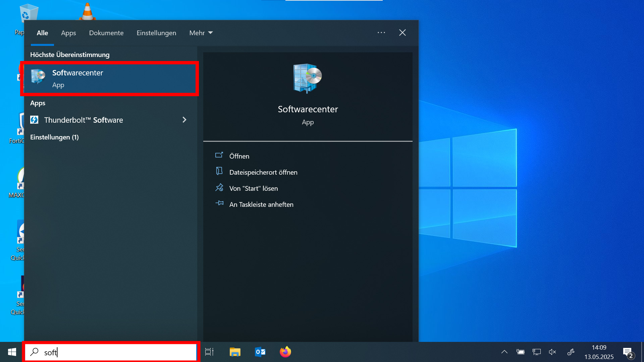Switch to the Einstellungen tab
This screenshot has width=644, height=362.
(156, 33)
